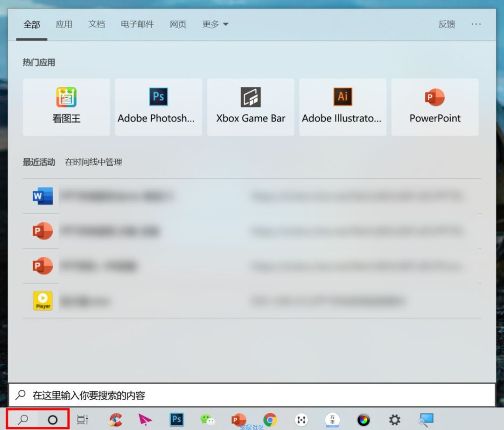Launch Adobe Photoshop from top apps

(x=159, y=107)
